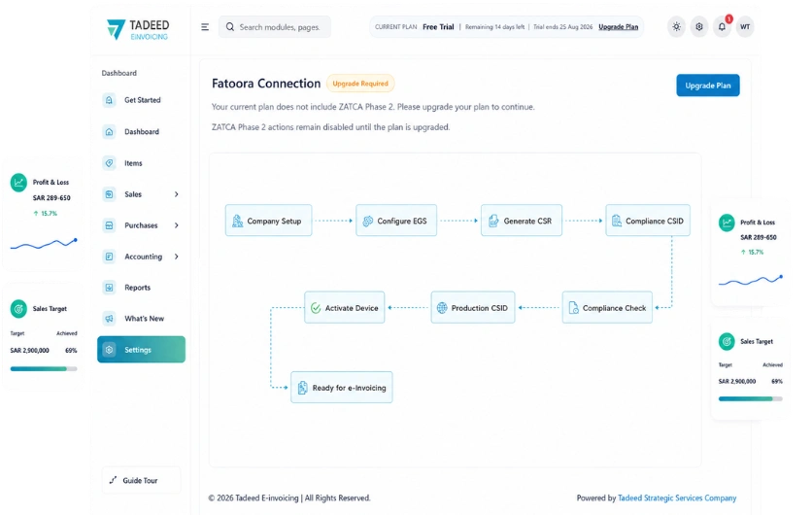This screenshot has width=812, height=515.
Task: Select the Settings menu item
Action: point(141,350)
